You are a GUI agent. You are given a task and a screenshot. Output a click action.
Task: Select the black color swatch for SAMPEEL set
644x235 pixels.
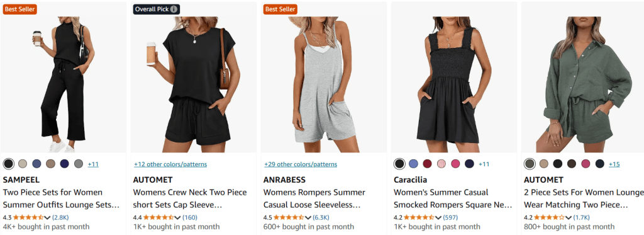[9, 164]
